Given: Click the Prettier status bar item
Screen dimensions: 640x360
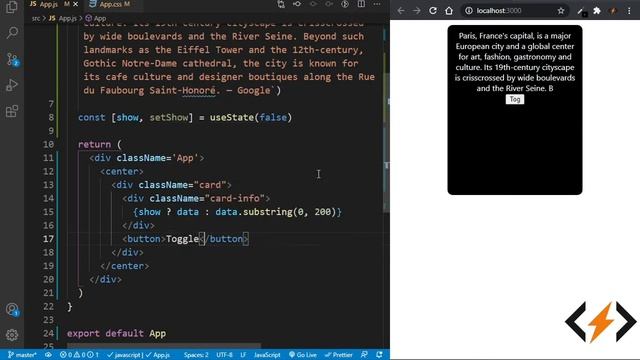Looking at the screenshot, I should pyautogui.click(x=338, y=355).
